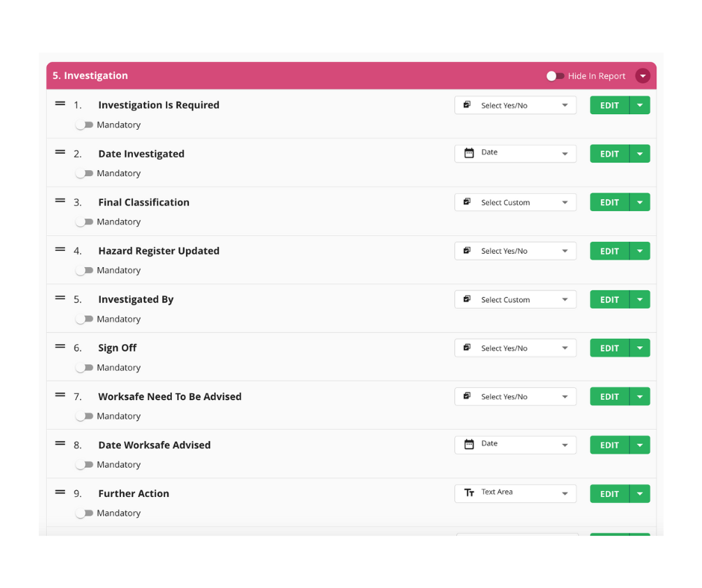This screenshot has width=702, height=588.
Task: Collapse the Investigation section with header arrow
Action: click(642, 76)
